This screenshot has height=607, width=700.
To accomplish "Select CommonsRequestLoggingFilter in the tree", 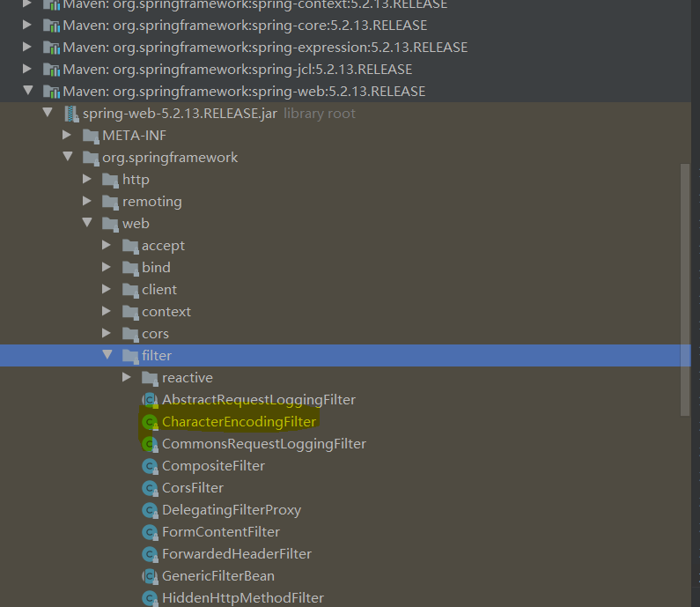I will 264,443.
